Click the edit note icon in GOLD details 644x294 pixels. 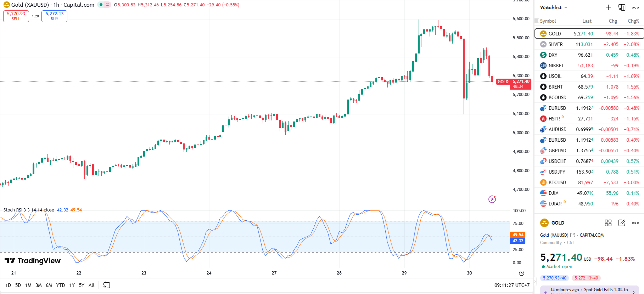pyautogui.click(x=622, y=223)
